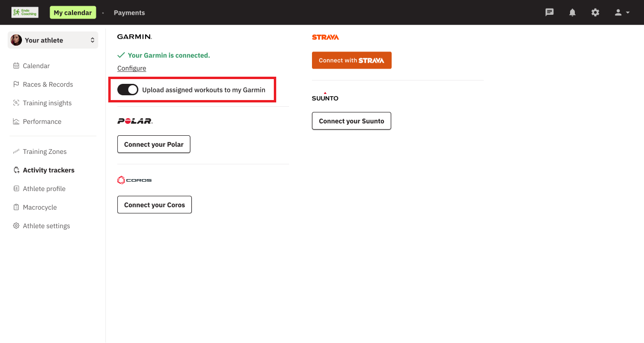Screen dimensions: 644x343
Task: Click the Athlete profile icon
Action: coord(16,189)
